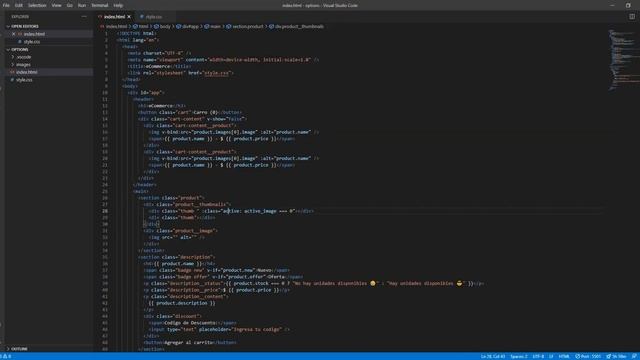Viewport: 640px width, 360px height.
Task: Click the UTF-8 encoding status item
Action: (538, 356)
